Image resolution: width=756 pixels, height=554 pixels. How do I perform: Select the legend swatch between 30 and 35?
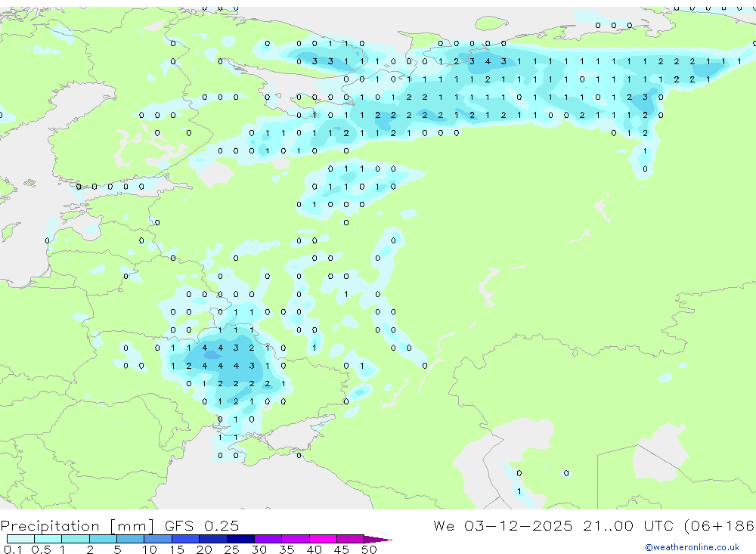(268, 539)
